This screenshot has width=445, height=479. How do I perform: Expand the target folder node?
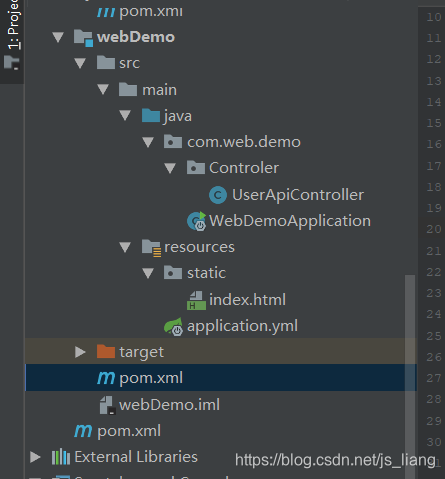pos(80,352)
